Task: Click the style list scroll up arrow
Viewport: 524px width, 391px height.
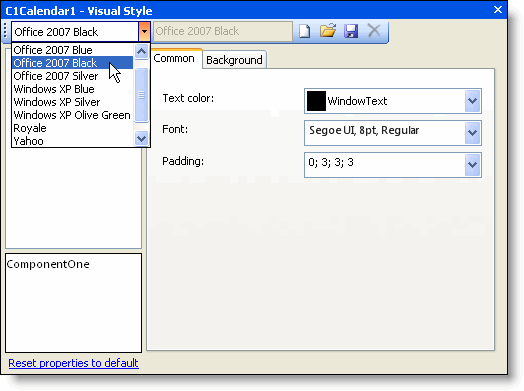Action: 142,51
